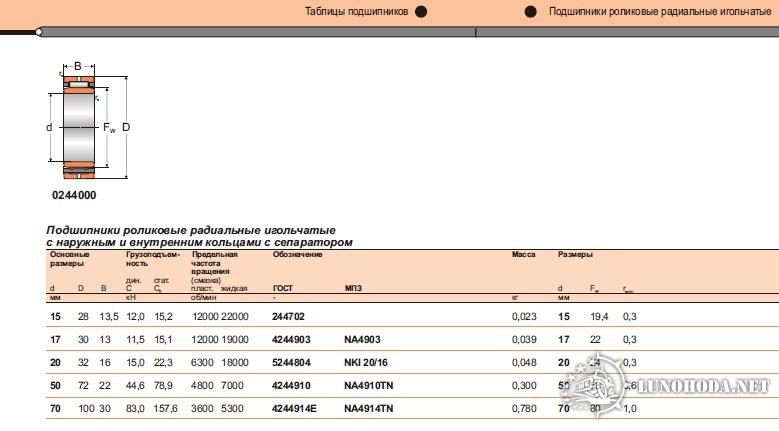The height and width of the screenshot is (431, 779).
Task: Click the bearing cross-section drawing
Action: click(x=88, y=121)
